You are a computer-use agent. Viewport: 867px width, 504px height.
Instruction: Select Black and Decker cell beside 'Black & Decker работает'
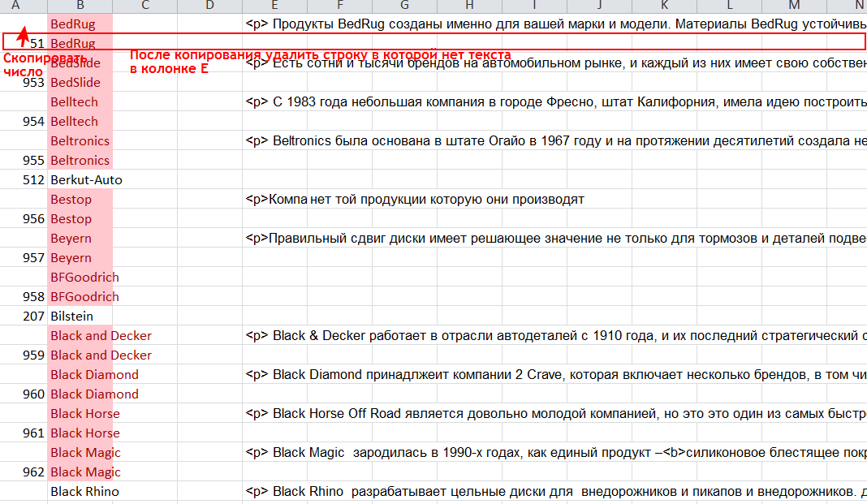point(80,335)
